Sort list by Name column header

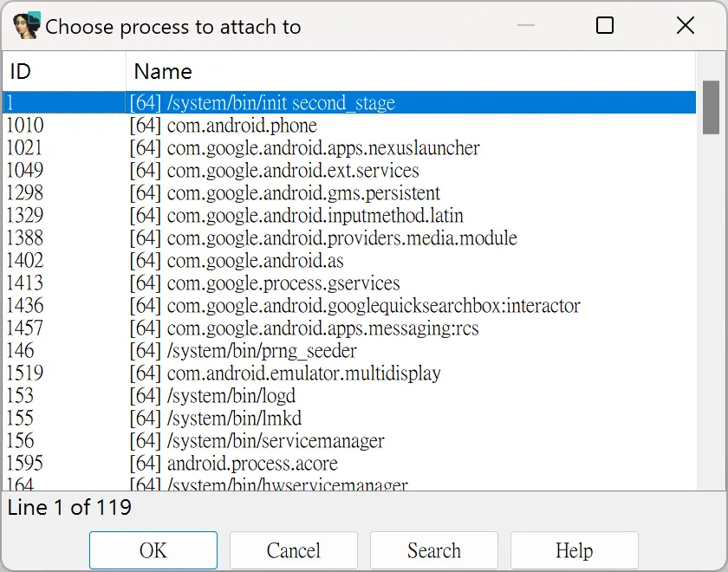(x=411, y=71)
